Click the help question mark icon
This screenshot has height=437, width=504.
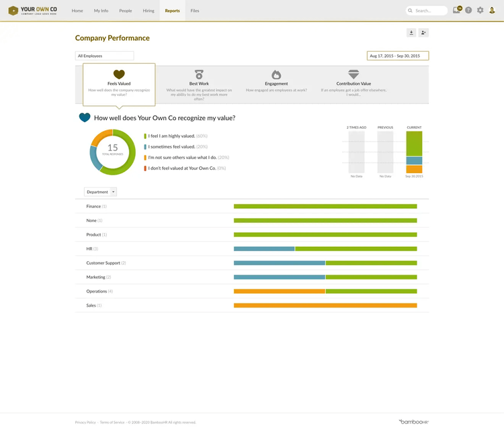click(468, 11)
